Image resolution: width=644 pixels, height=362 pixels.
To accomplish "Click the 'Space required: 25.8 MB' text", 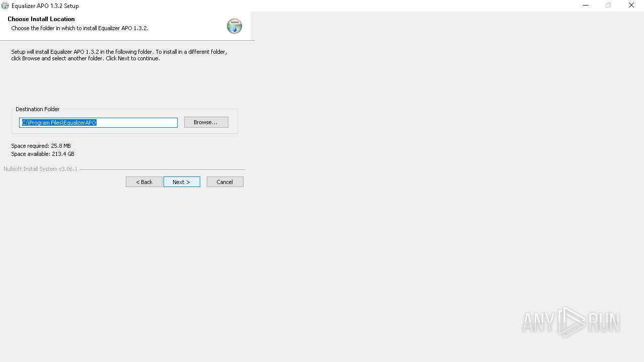I will (41, 146).
